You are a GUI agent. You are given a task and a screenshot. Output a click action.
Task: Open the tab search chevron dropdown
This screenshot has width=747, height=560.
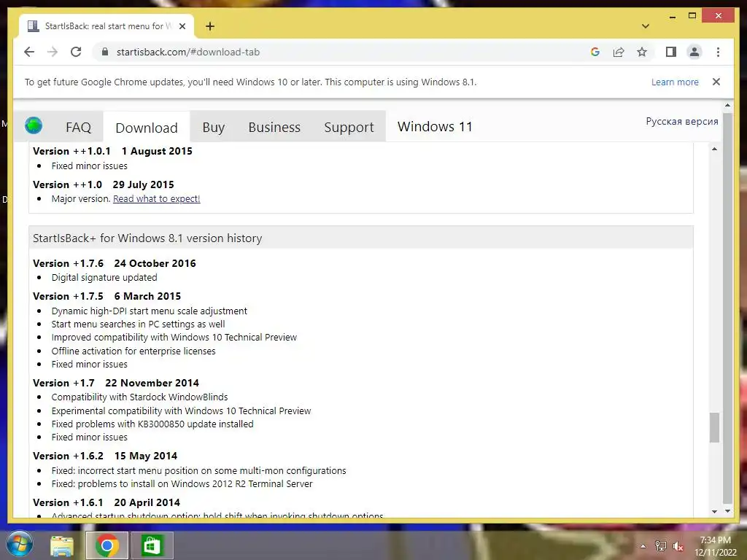(645, 26)
